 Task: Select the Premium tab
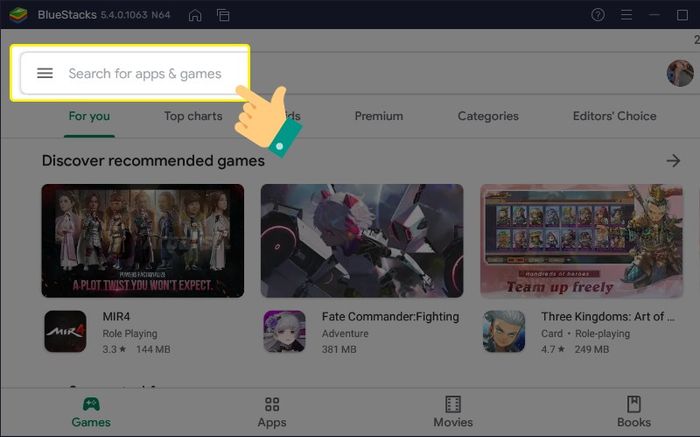[x=379, y=116]
